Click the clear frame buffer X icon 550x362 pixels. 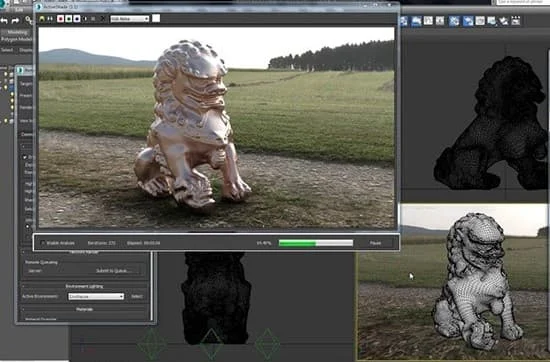[103, 19]
